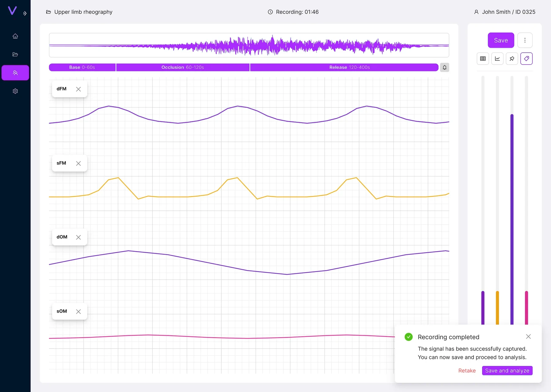Click the dFM channel label text
The height and width of the screenshot is (392, 551).
coord(62,89)
